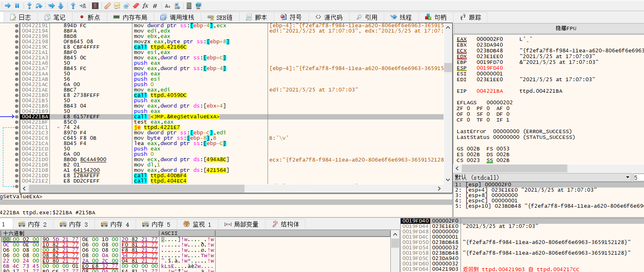Image resolution: width=644 pixels, height=272 pixels.
Task: Click the globe check-for-updates icon
Action: click(x=198, y=6)
